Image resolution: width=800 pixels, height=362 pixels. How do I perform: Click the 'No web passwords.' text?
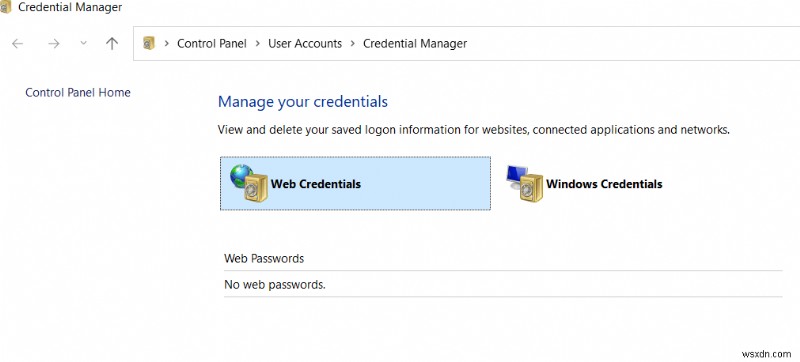(x=274, y=285)
